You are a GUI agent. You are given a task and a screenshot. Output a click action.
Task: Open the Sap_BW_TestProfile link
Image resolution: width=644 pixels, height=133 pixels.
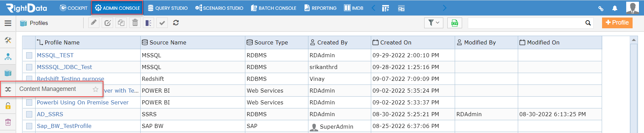click(x=64, y=126)
